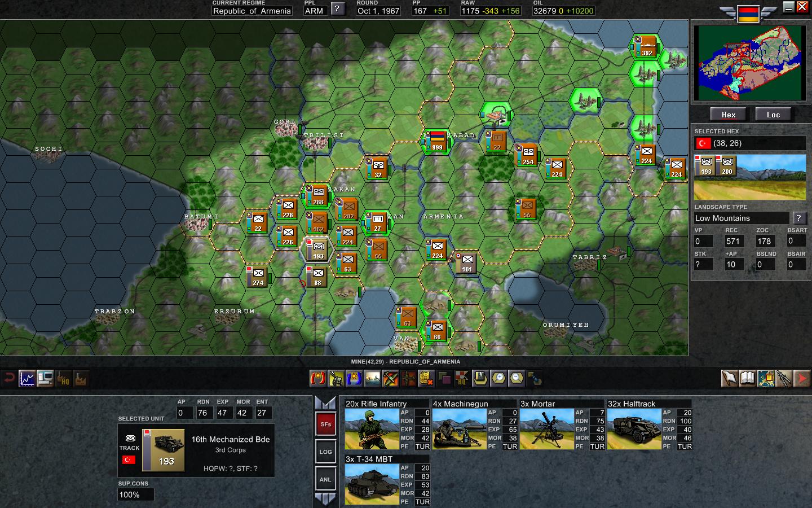
Task: Click the HQ building icon in left toolbar
Action: pos(63,378)
